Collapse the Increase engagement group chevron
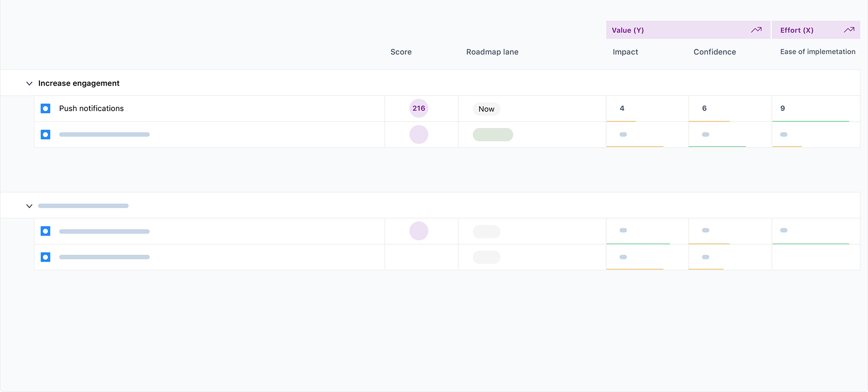This screenshot has width=868, height=392. click(x=29, y=84)
